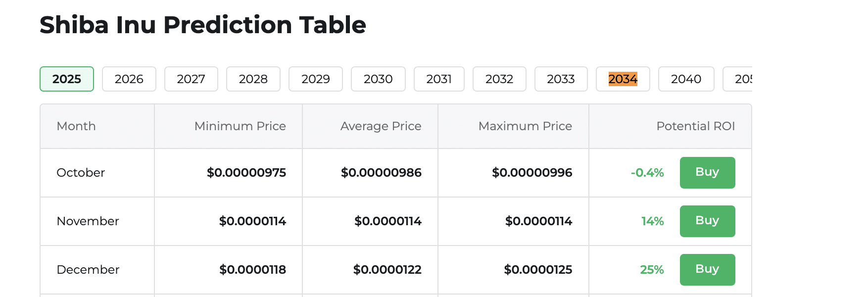
Task: Open the 2028 prediction table
Action: [253, 79]
